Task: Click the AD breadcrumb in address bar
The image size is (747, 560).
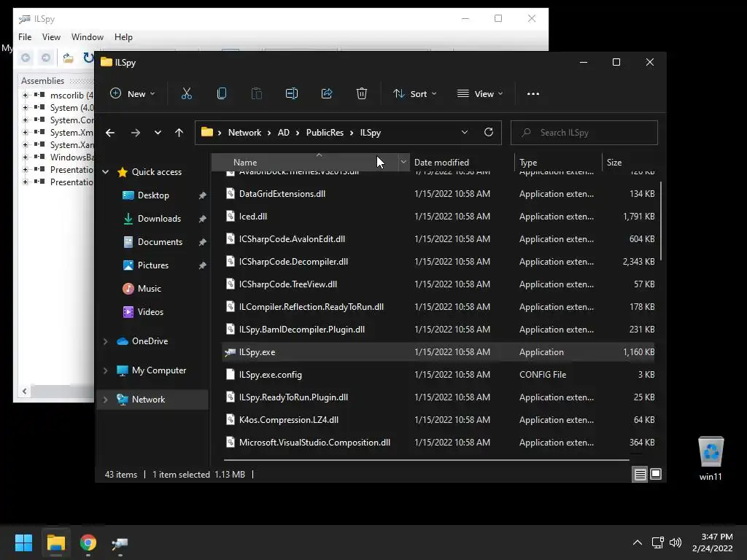Action: 284,133
